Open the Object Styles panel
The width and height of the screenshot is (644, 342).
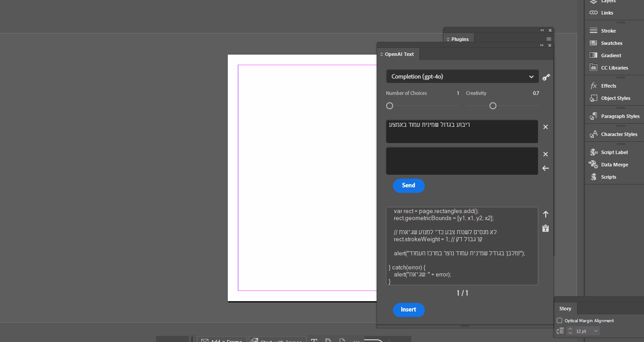pyautogui.click(x=615, y=98)
